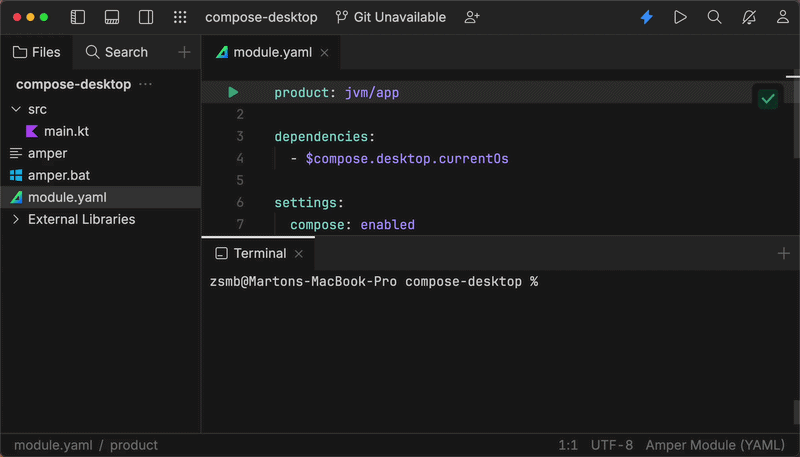Open the Git Unavailable branch widget
This screenshot has height=457, width=800.
pyautogui.click(x=391, y=17)
